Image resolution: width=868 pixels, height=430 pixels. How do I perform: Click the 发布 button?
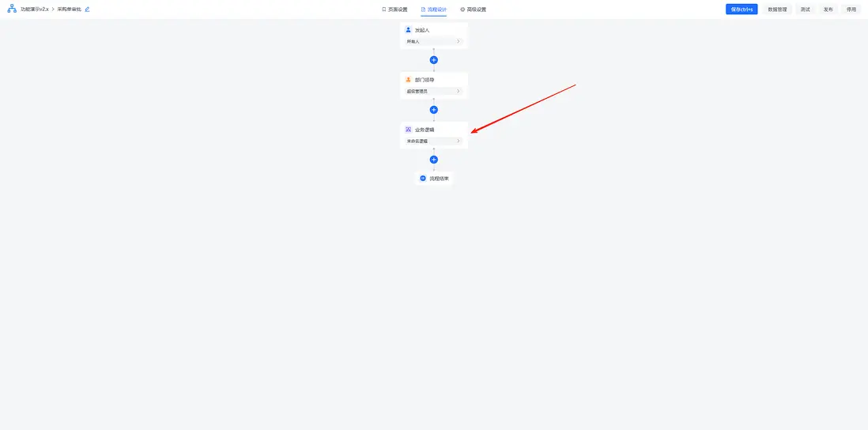tap(828, 9)
